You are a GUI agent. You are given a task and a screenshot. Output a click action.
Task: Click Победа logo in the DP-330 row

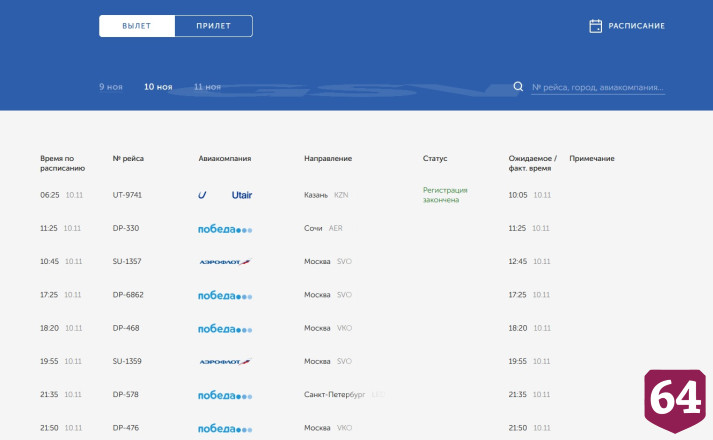[225, 229]
